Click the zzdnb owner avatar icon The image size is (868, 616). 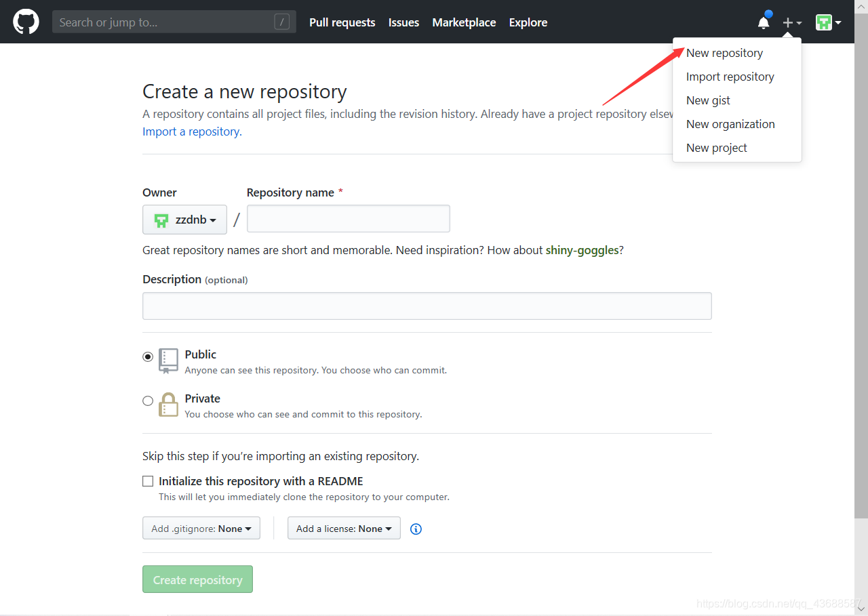(x=161, y=220)
